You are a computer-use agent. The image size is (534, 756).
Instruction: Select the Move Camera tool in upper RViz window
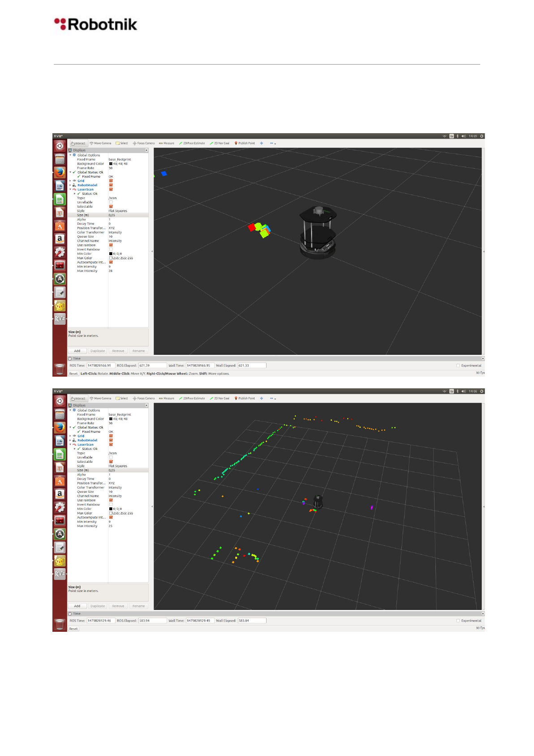tap(100, 143)
